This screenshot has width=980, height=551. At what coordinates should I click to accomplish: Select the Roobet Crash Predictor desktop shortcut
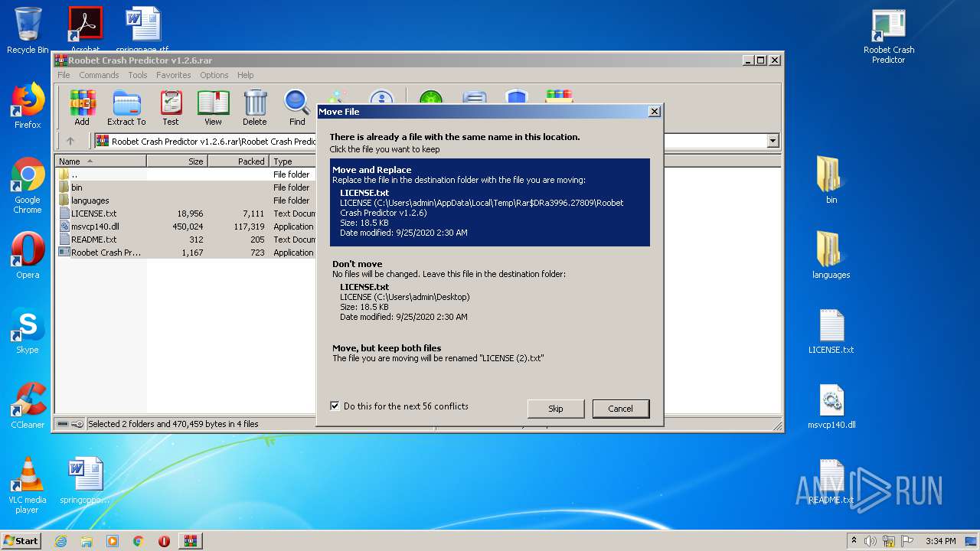coord(889,36)
